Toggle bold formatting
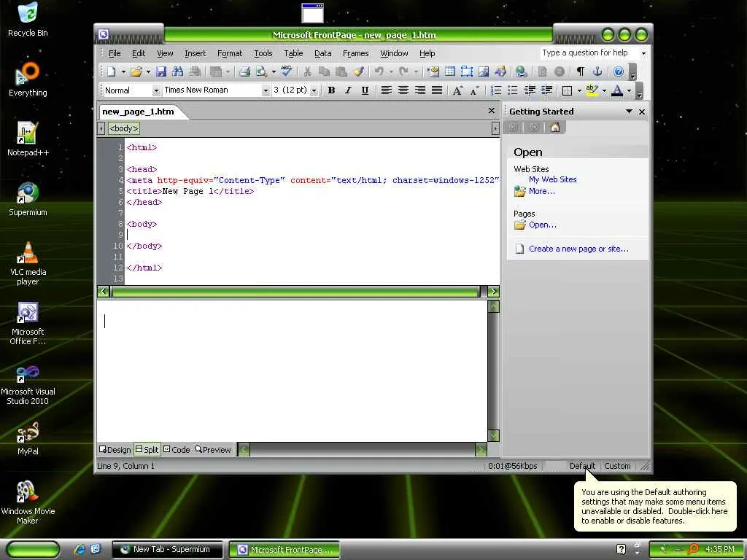Viewport: 747px width, 560px height. click(x=332, y=90)
